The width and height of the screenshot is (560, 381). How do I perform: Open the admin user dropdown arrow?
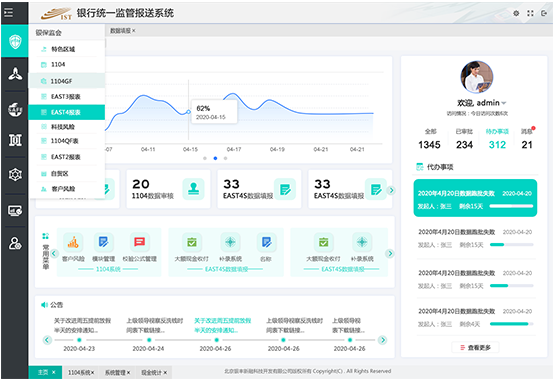click(x=504, y=103)
